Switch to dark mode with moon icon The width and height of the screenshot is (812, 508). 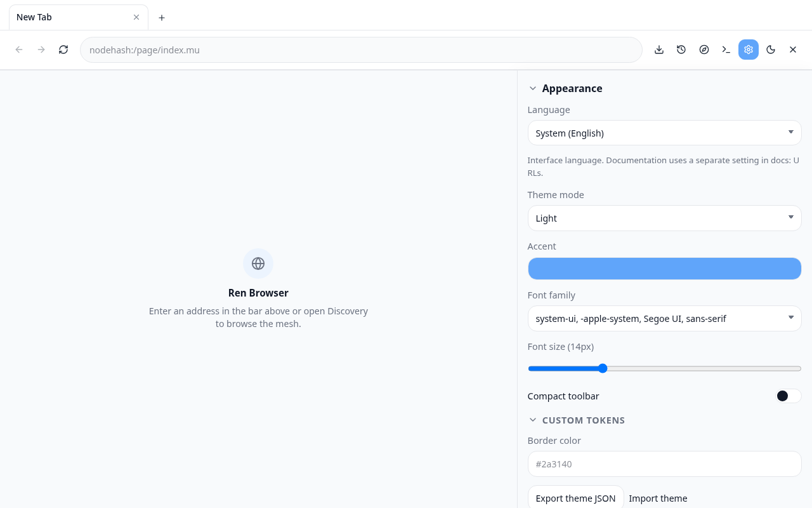coord(771,50)
